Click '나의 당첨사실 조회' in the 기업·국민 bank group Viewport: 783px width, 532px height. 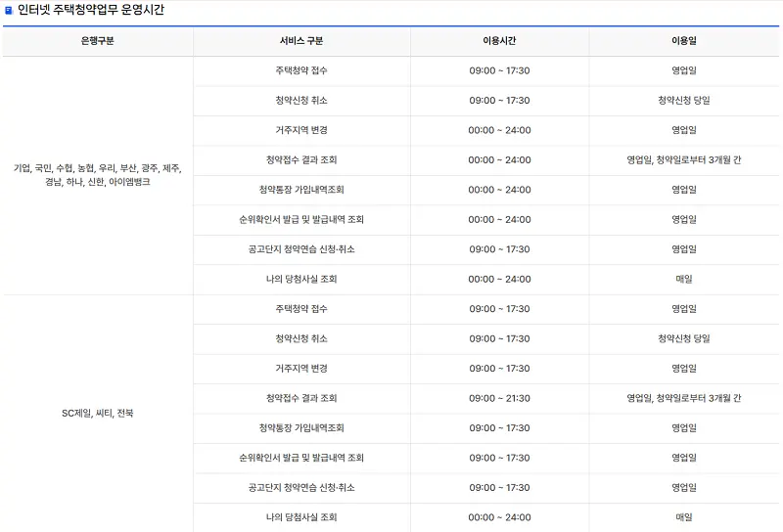click(301, 279)
